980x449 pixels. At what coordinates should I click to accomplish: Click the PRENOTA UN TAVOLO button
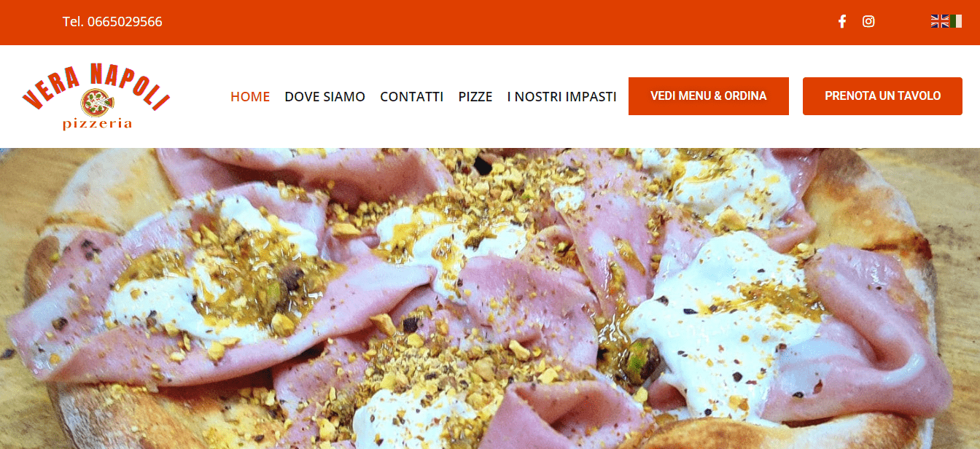tap(882, 96)
